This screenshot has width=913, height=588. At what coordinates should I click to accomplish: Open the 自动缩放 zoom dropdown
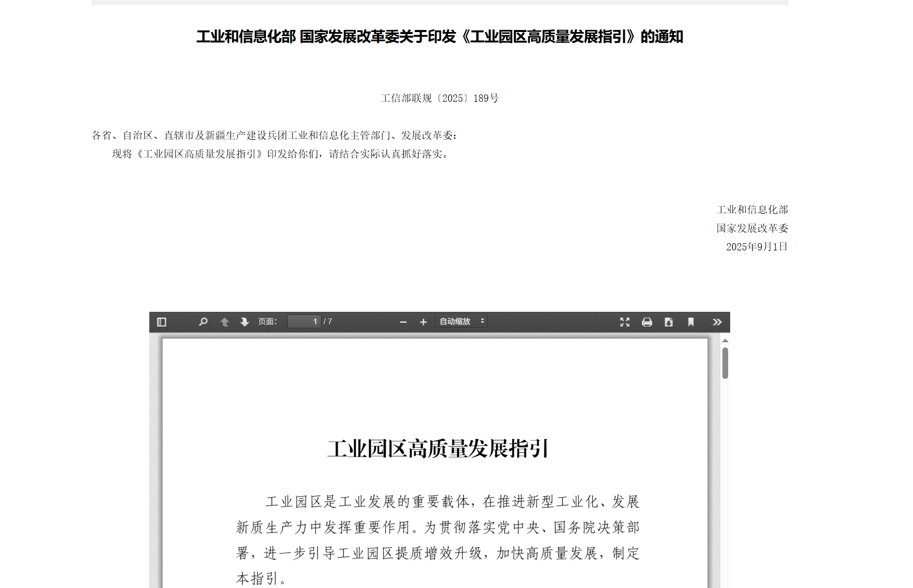click(461, 322)
